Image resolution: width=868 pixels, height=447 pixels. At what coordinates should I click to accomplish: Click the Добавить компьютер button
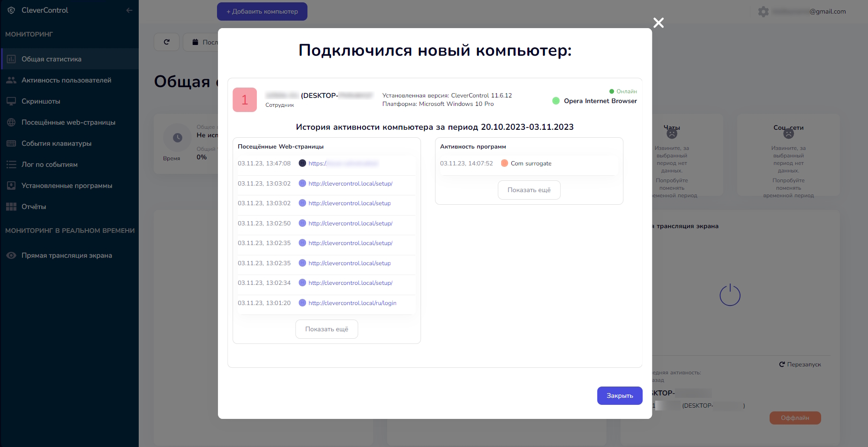click(x=262, y=12)
